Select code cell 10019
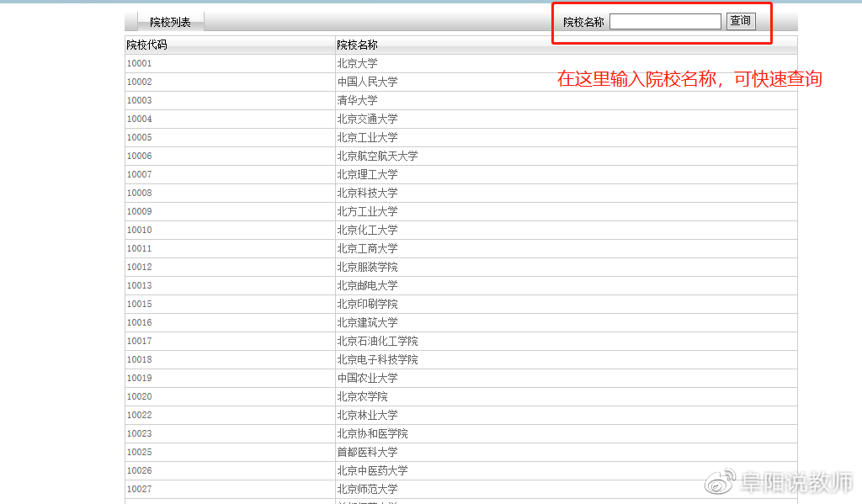 [x=139, y=378]
